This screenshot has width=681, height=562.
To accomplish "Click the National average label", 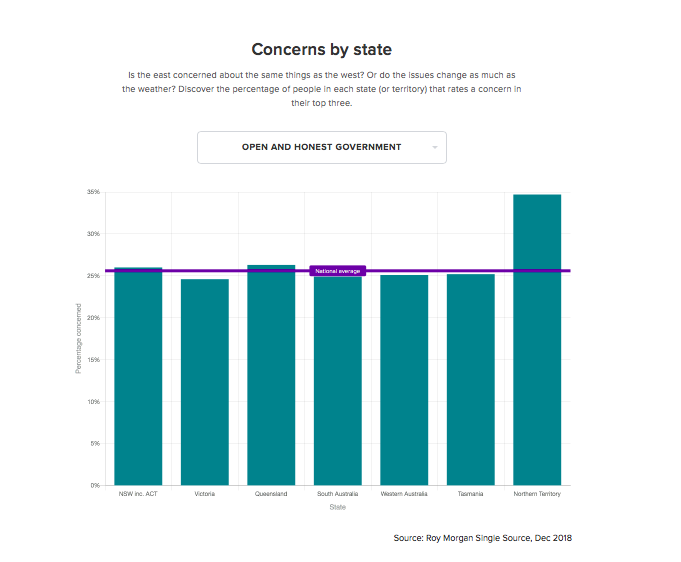I will click(x=338, y=271).
